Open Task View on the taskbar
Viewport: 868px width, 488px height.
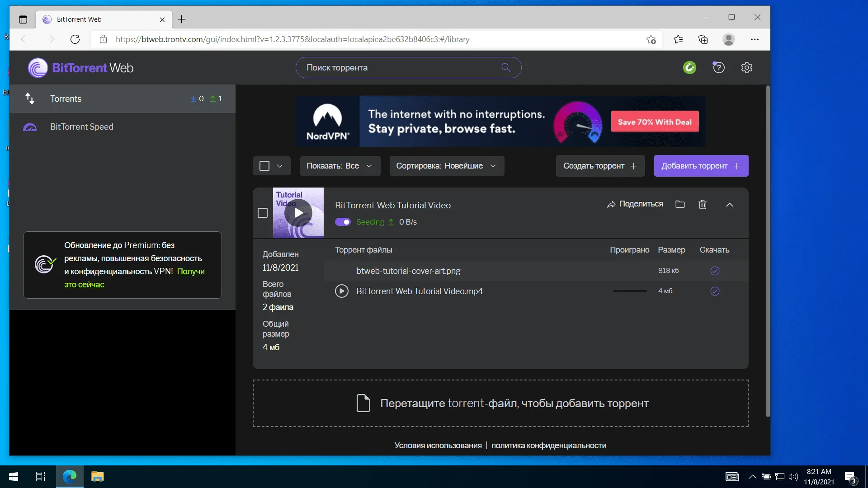pyautogui.click(x=41, y=476)
